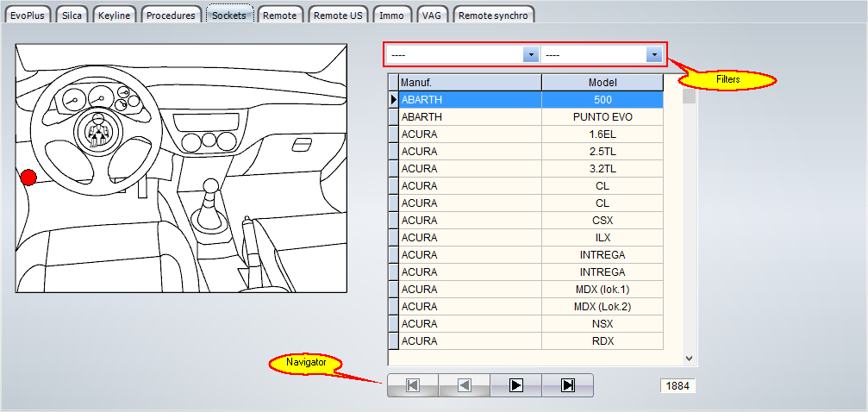
Task: Click the Model column header
Action: coord(603,83)
